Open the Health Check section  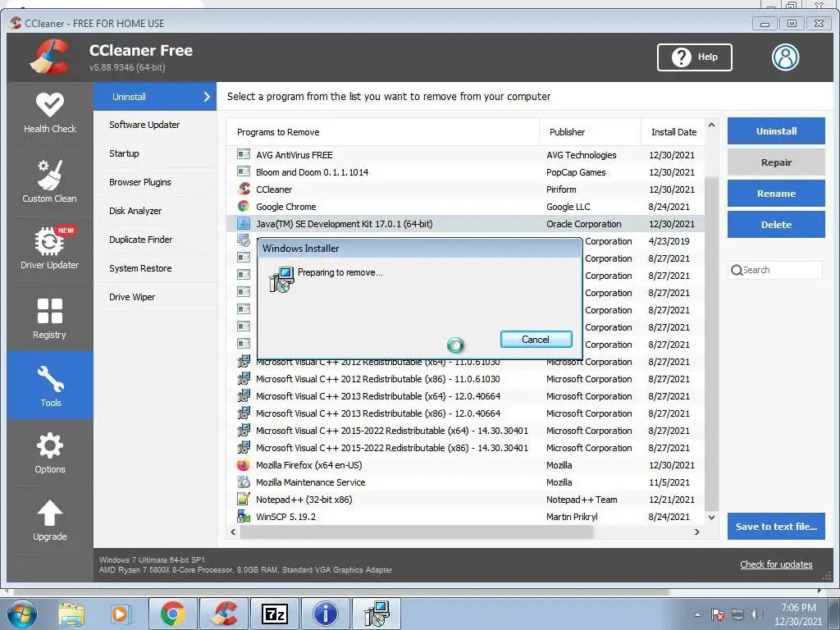pyautogui.click(x=50, y=113)
